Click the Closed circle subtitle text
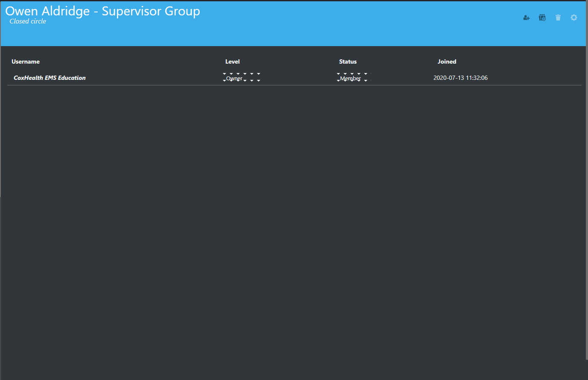This screenshot has height=380, width=588. pos(27,21)
